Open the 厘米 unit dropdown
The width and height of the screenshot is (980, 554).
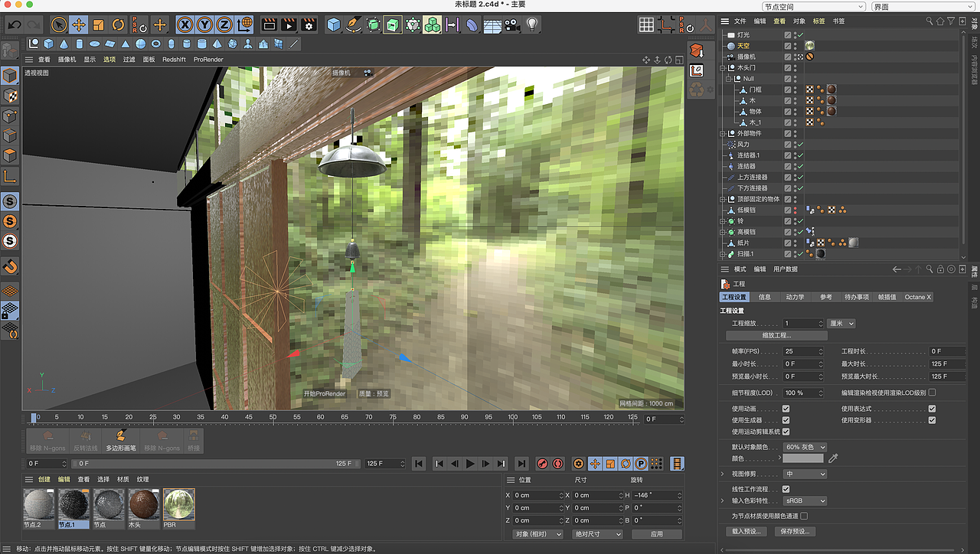[x=841, y=324]
